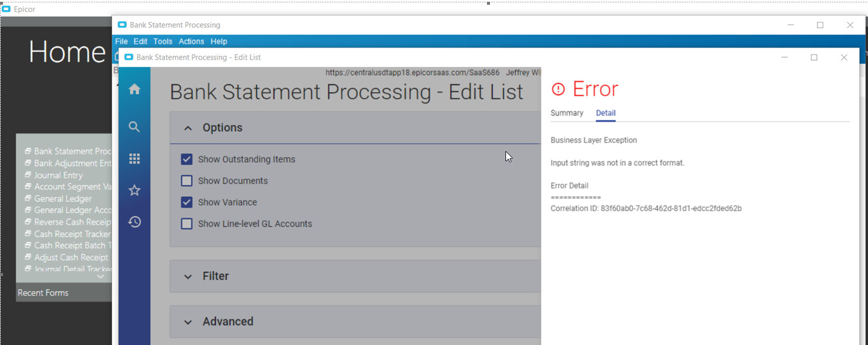Viewport: 868px width, 345px height.
Task: Open the Actions menu
Action: pyautogui.click(x=191, y=42)
